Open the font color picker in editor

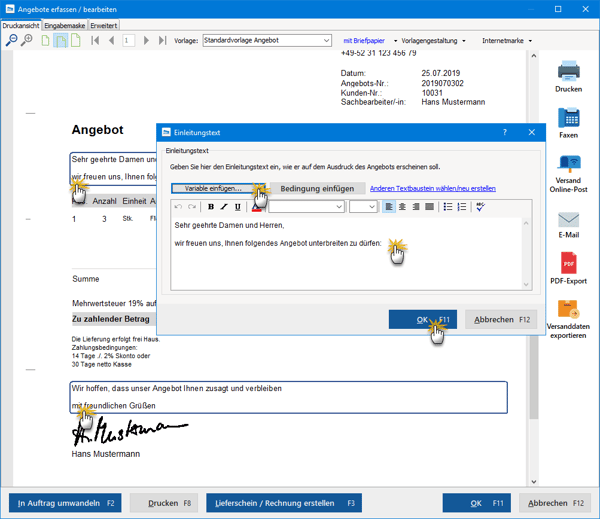click(x=257, y=207)
